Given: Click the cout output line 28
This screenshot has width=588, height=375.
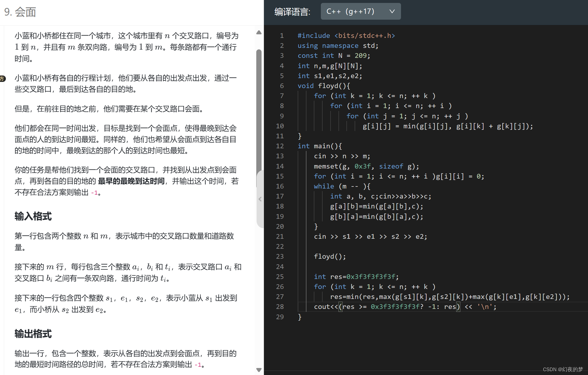Looking at the screenshot, I should (x=405, y=307).
